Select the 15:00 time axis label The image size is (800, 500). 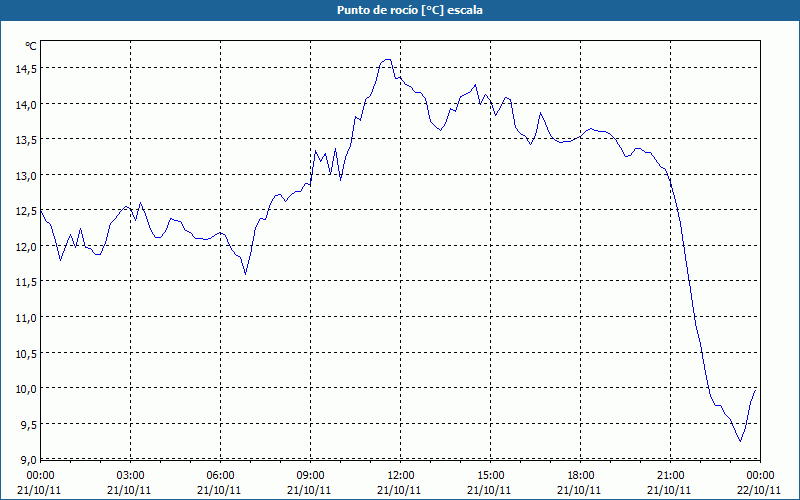point(490,476)
